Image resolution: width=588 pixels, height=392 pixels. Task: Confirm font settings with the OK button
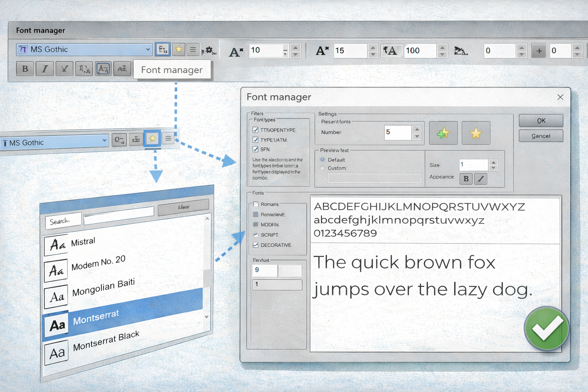pos(541,120)
